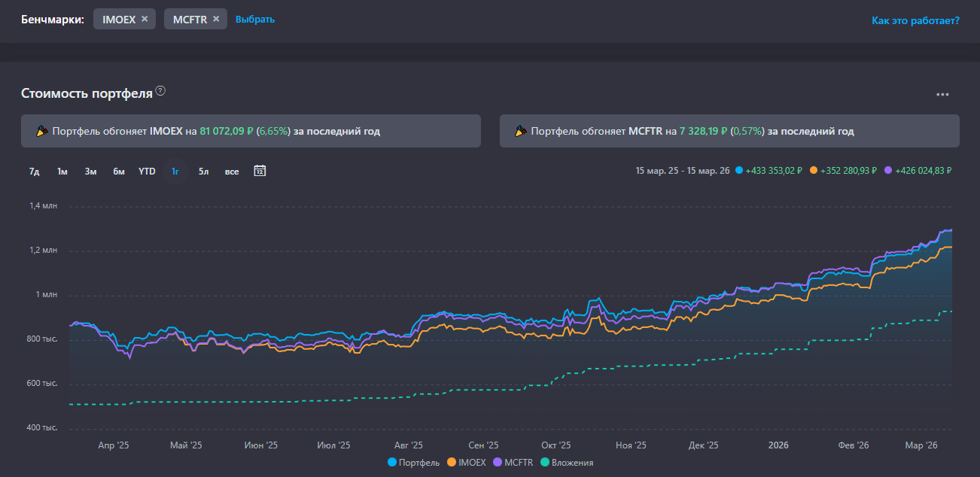Show the 5л time range
Image resolution: width=980 pixels, height=477 pixels.
pyautogui.click(x=203, y=172)
